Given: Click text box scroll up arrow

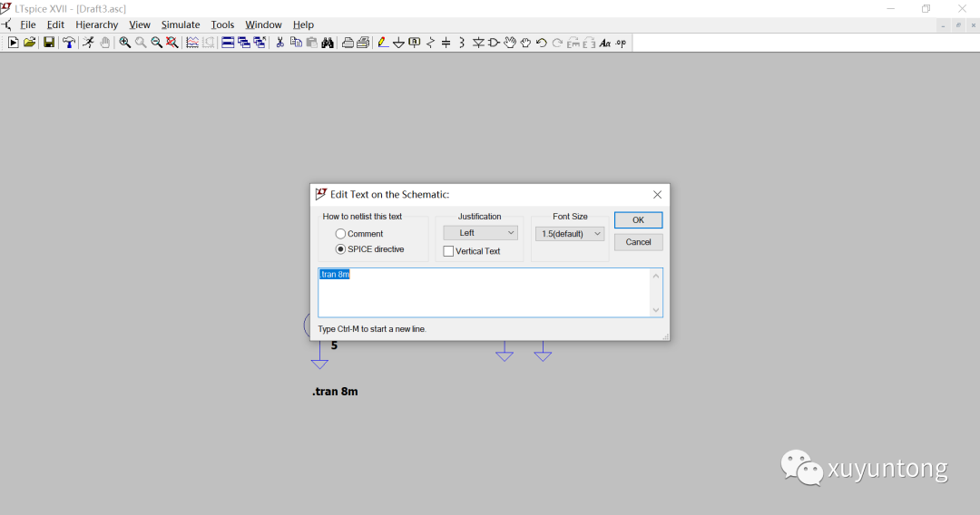Looking at the screenshot, I should 656,276.
